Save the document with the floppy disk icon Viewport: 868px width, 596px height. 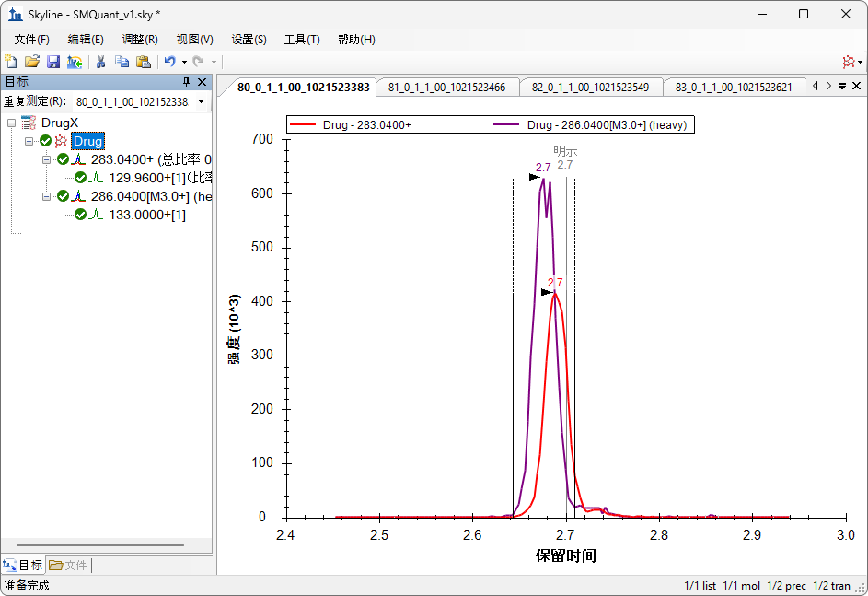click(x=53, y=62)
